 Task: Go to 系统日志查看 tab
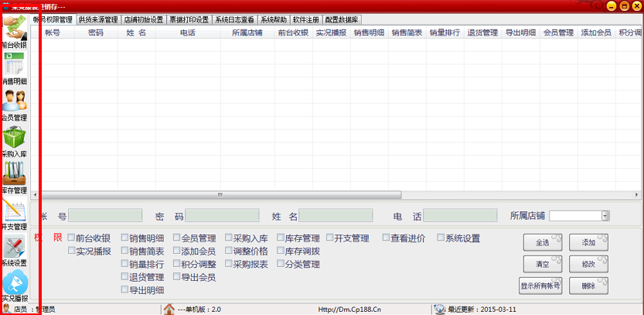coord(234,19)
